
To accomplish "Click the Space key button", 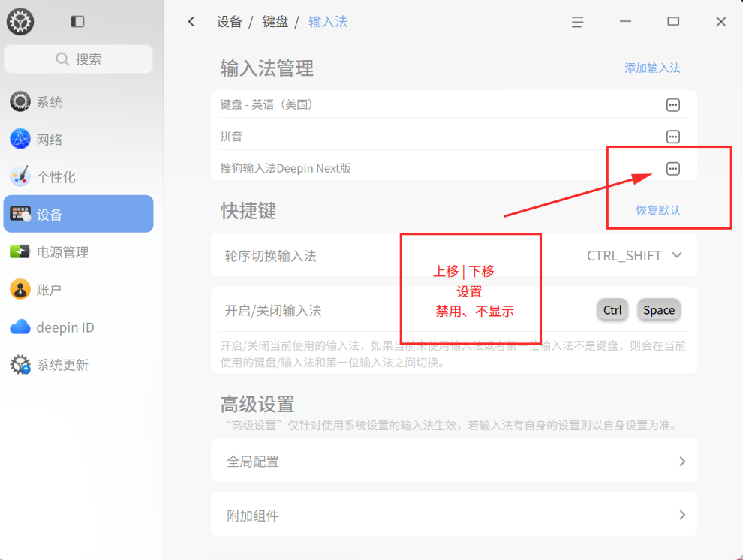I will (x=659, y=310).
